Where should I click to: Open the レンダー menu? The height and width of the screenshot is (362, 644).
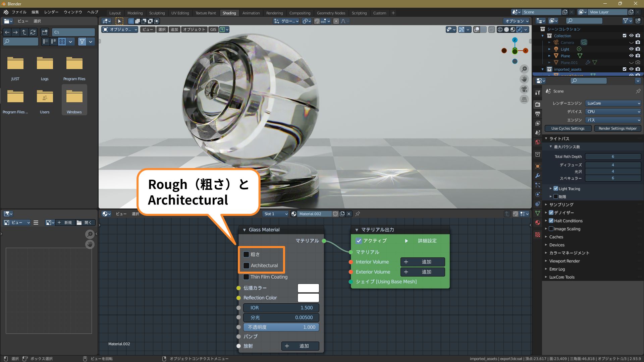tap(51, 12)
